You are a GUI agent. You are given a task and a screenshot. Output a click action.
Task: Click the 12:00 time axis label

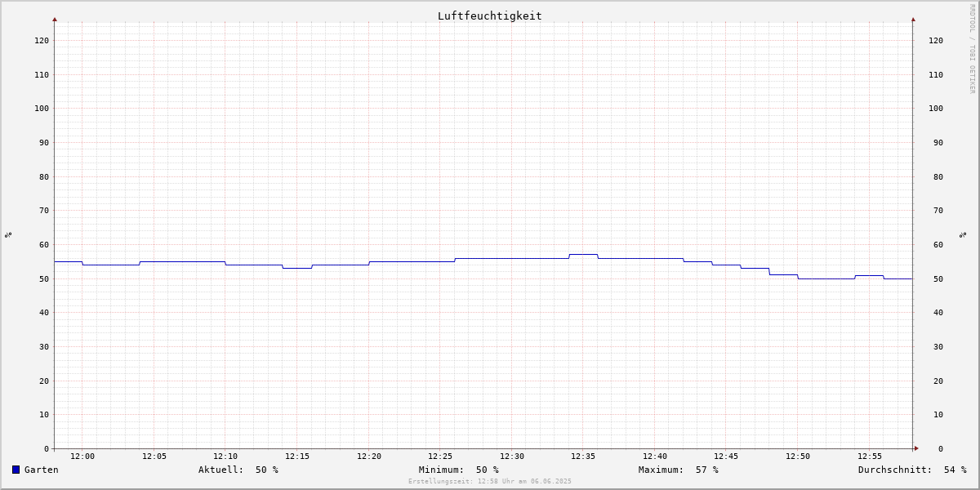point(82,457)
